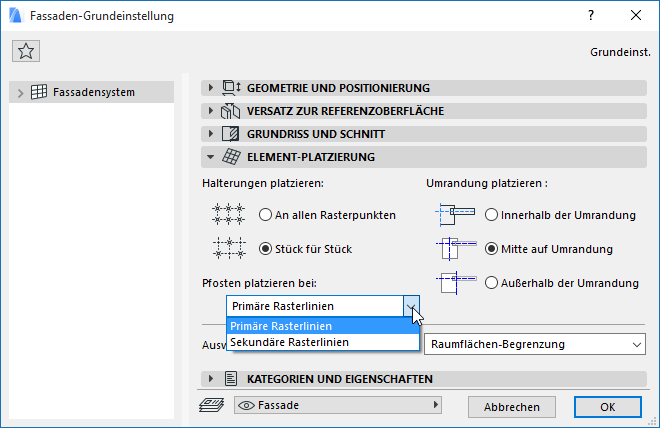660x428 pixels.
Task: Choose the 'Außerhalb der Umrandung' radio option
Action: [491, 283]
